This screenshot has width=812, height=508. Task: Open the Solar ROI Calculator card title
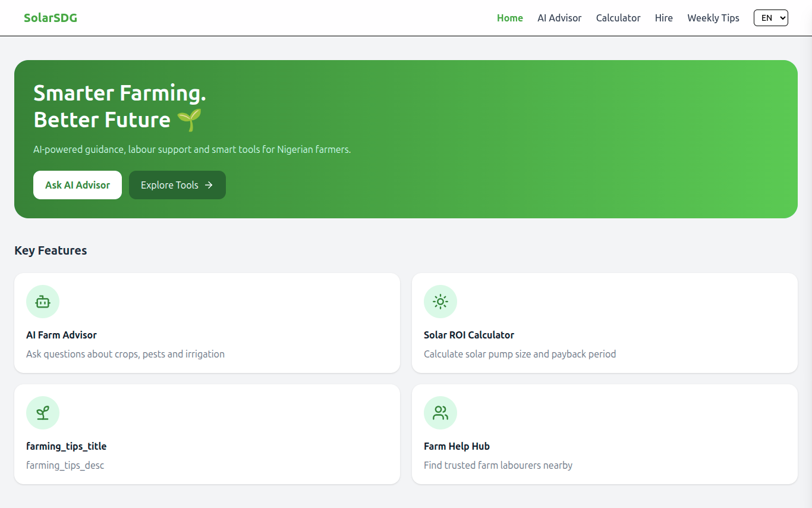pyautogui.click(x=469, y=335)
